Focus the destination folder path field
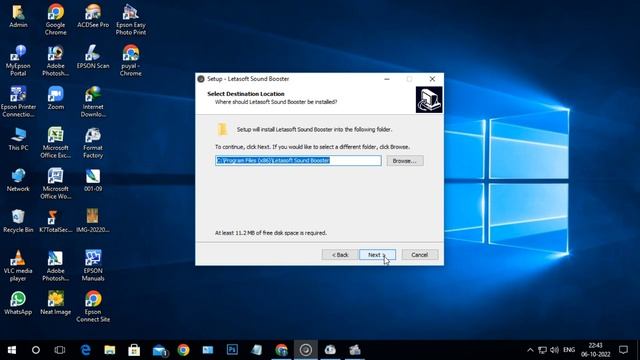 coord(298,160)
